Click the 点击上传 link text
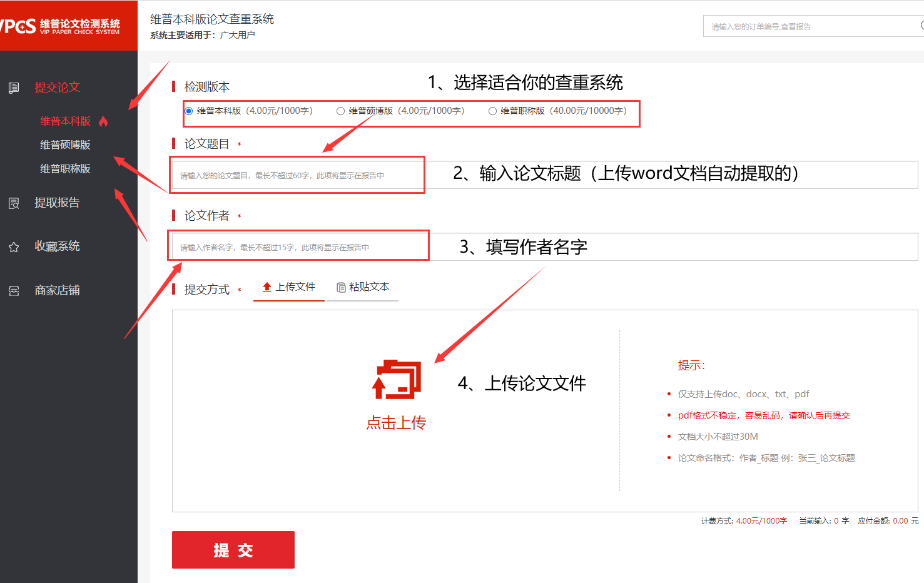 [x=396, y=423]
